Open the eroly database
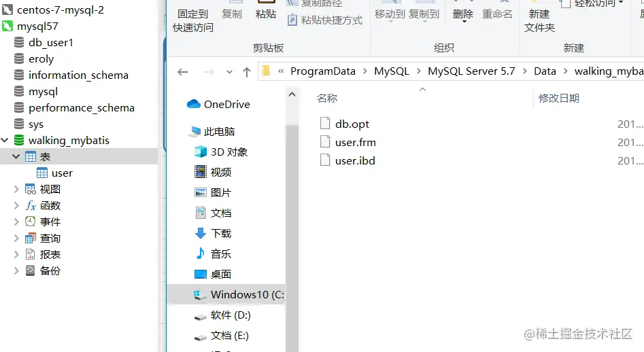Screen dimensions: 644x352 (x=41, y=59)
